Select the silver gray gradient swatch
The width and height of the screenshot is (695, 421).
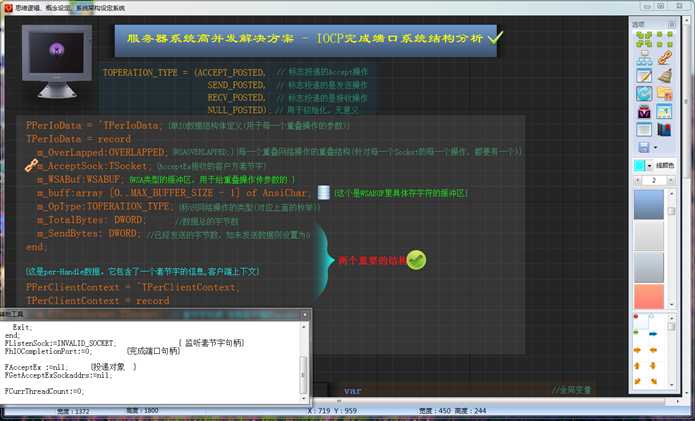(x=648, y=267)
